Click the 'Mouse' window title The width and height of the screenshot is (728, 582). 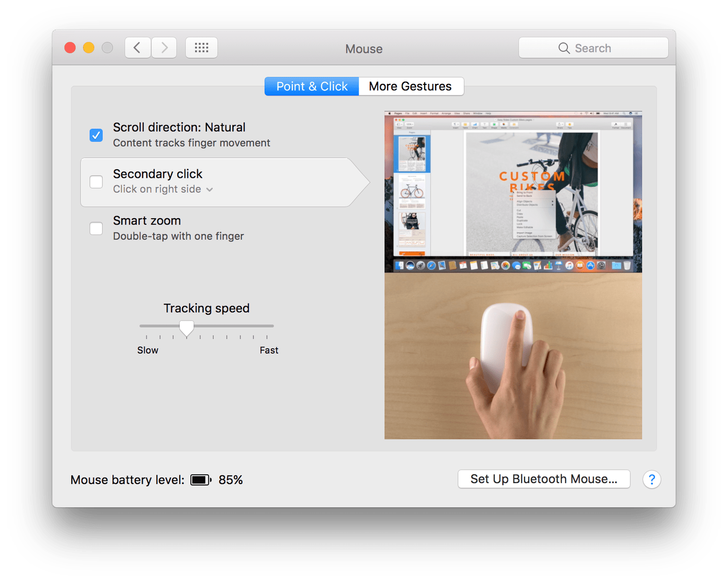(364, 49)
